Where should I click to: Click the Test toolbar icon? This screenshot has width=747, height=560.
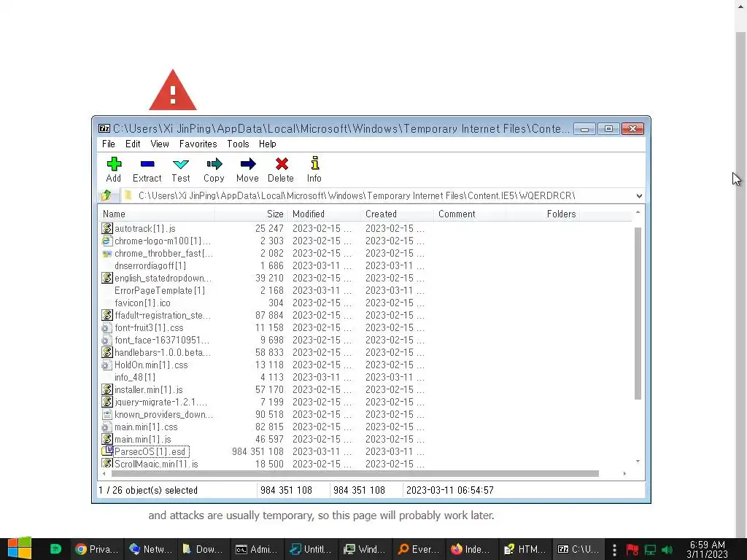pyautogui.click(x=181, y=164)
